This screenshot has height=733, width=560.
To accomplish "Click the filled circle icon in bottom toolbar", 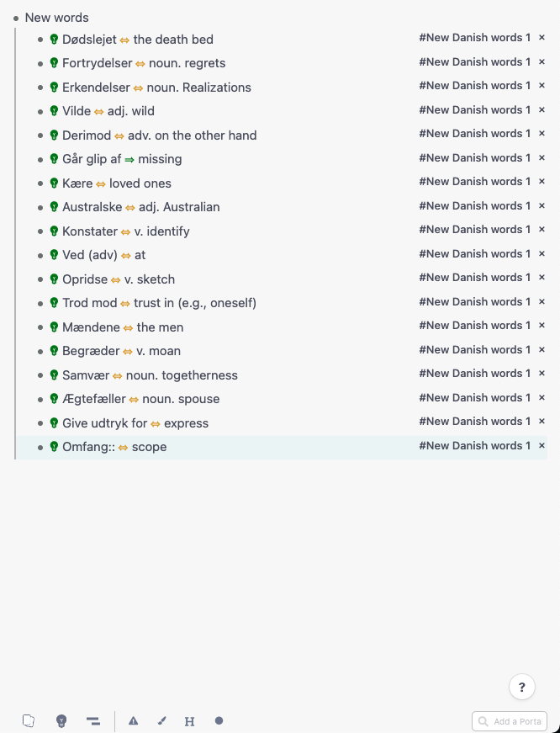I will click(x=219, y=720).
